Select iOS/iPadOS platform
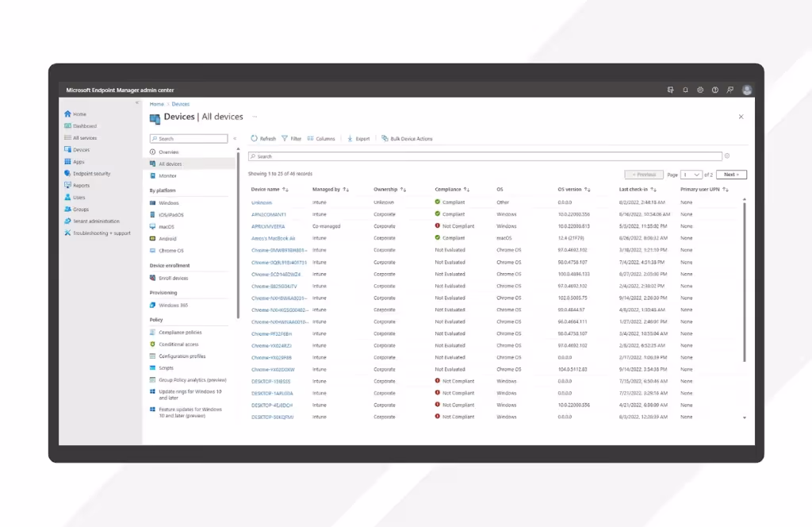The image size is (812, 527). 167,214
